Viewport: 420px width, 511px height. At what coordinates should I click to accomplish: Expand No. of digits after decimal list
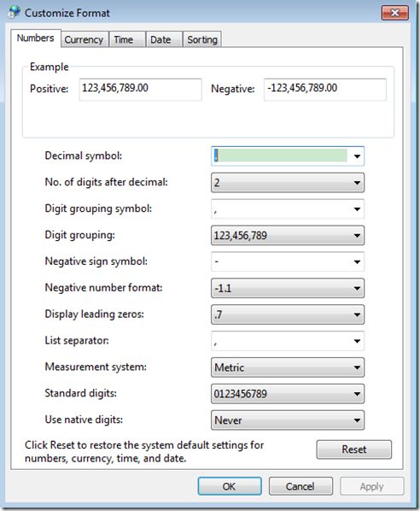pyautogui.click(x=288, y=183)
